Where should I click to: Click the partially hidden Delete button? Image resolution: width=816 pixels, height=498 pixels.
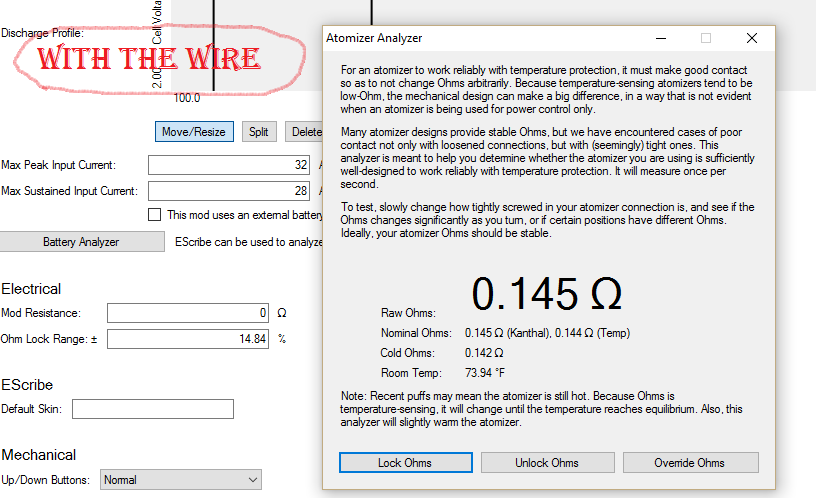tap(304, 131)
